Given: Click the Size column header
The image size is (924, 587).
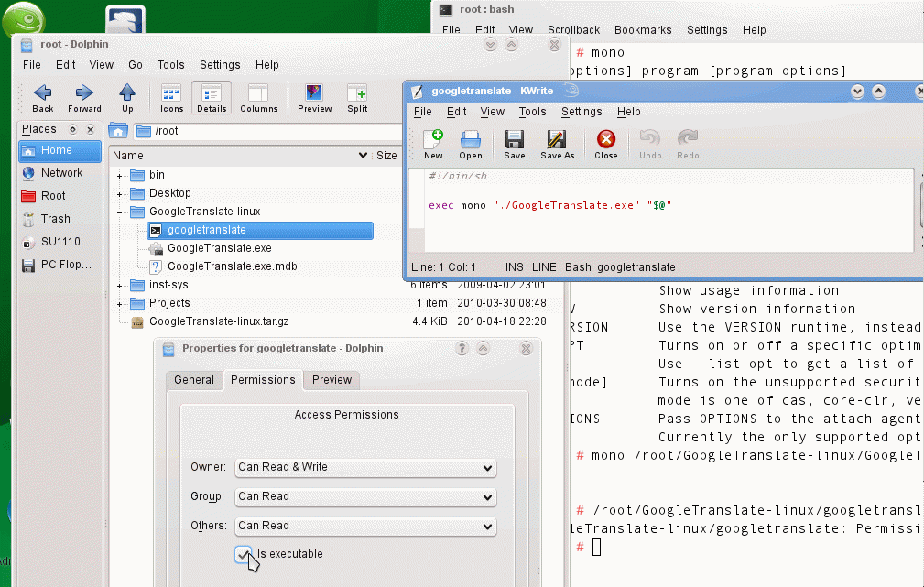Looking at the screenshot, I should 386,155.
